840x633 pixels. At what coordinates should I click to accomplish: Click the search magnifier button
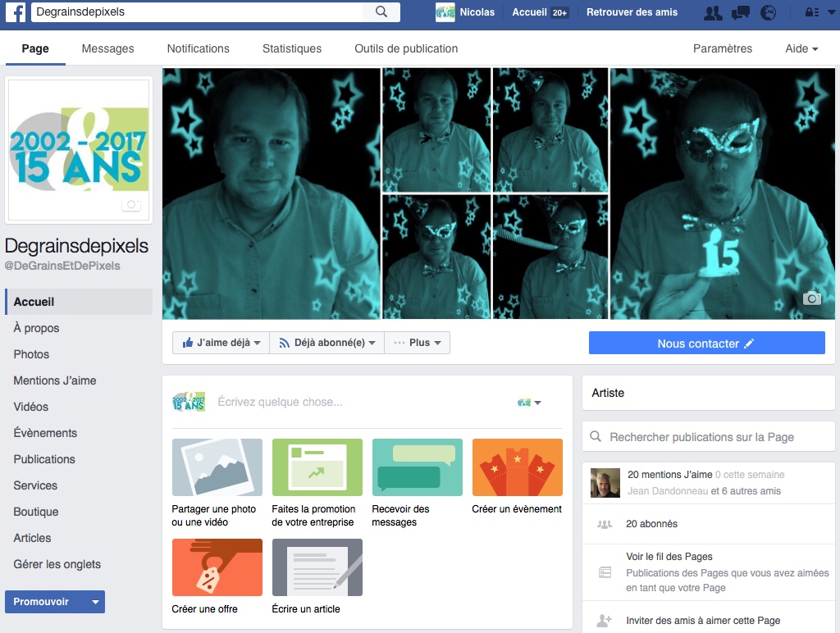click(x=381, y=11)
